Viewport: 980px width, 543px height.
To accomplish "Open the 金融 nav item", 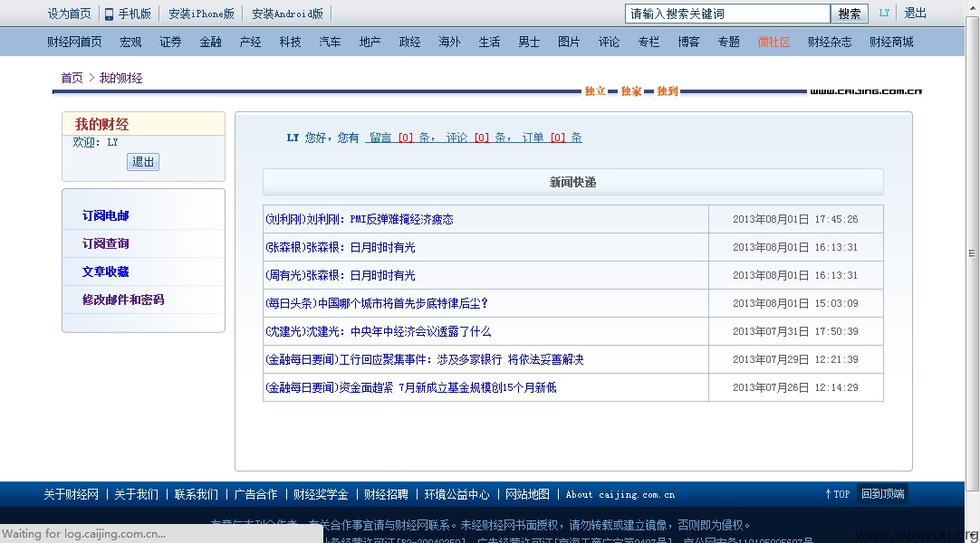I will click(211, 42).
